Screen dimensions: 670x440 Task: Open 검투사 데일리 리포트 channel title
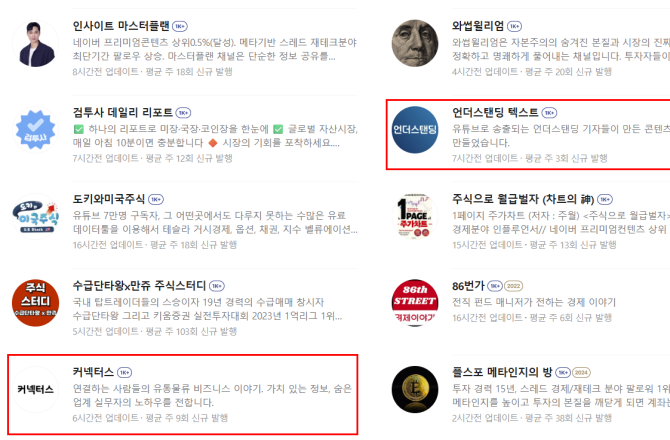(x=123, y=113)
